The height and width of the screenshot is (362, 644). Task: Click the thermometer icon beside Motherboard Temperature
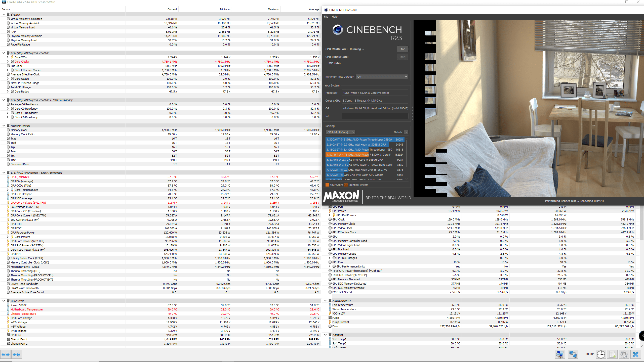coord(8,309)
